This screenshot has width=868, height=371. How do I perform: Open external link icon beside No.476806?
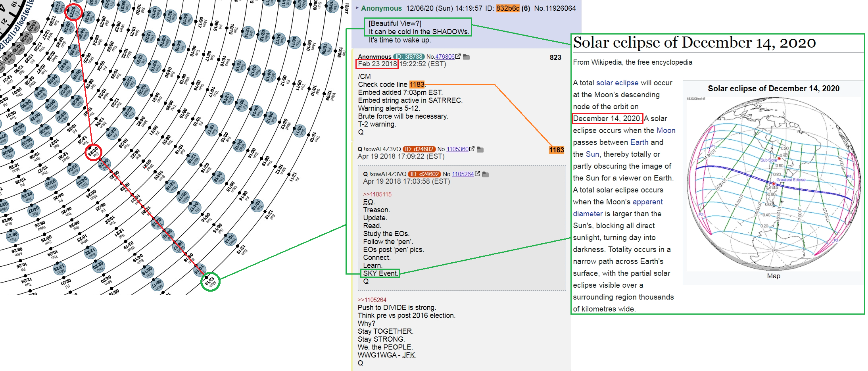point(458,57)
